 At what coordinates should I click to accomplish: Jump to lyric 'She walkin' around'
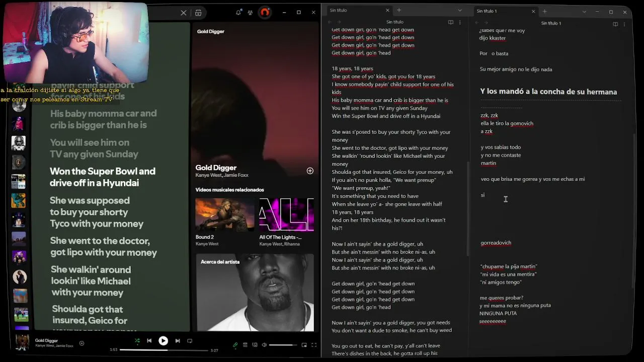(91, 281)
